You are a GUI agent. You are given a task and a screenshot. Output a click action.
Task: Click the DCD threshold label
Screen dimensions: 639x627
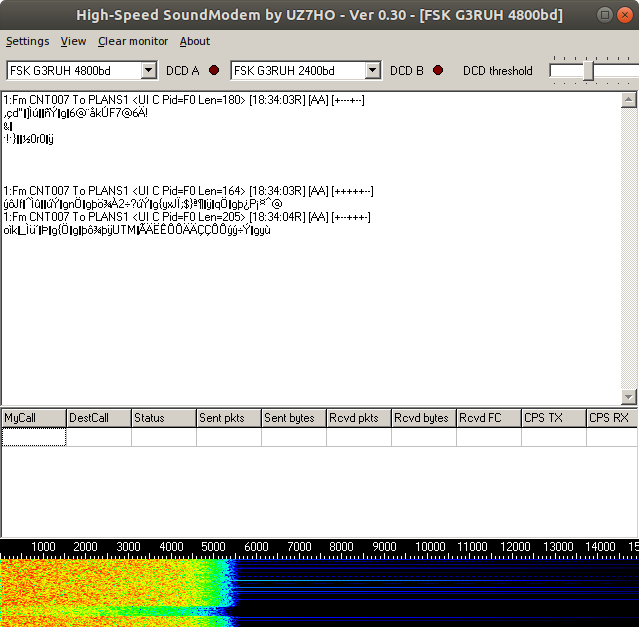pyautogui.click(x=498, y=71)
